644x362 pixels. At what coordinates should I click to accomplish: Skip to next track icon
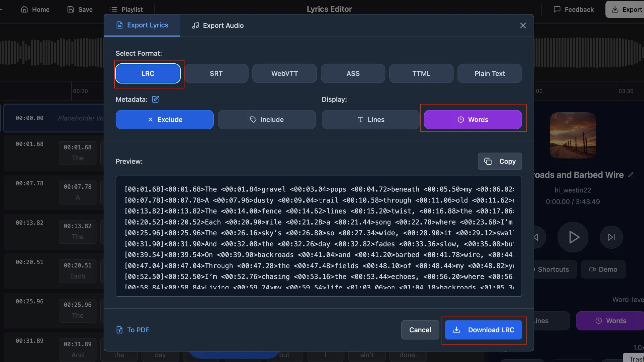point(611,237)
